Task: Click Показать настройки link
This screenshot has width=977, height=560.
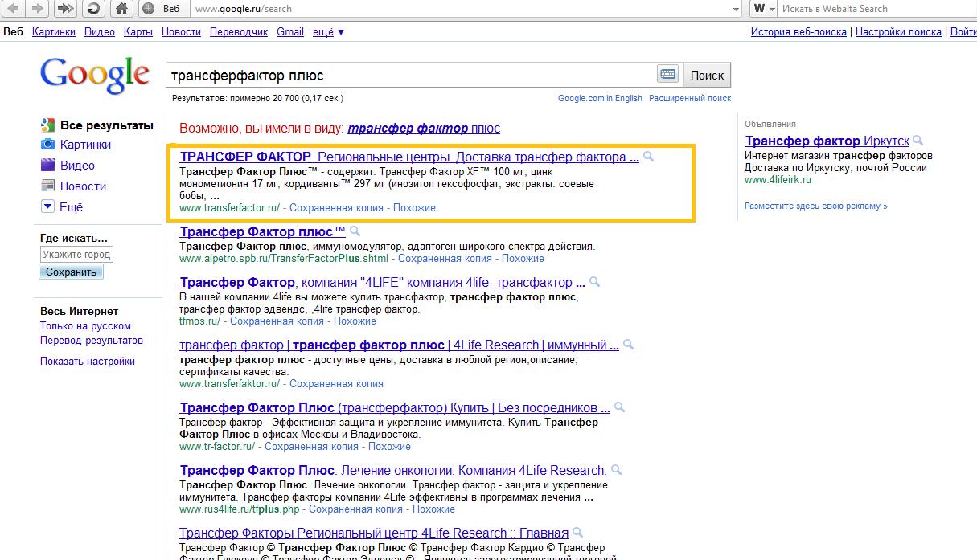Action: click(x=88, y=362)
